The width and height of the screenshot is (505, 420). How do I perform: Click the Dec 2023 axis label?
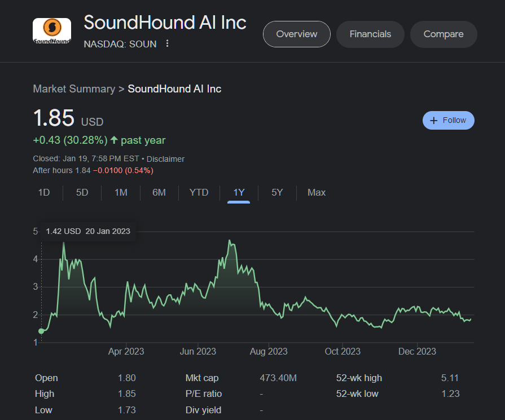click(x=417, y=351)
